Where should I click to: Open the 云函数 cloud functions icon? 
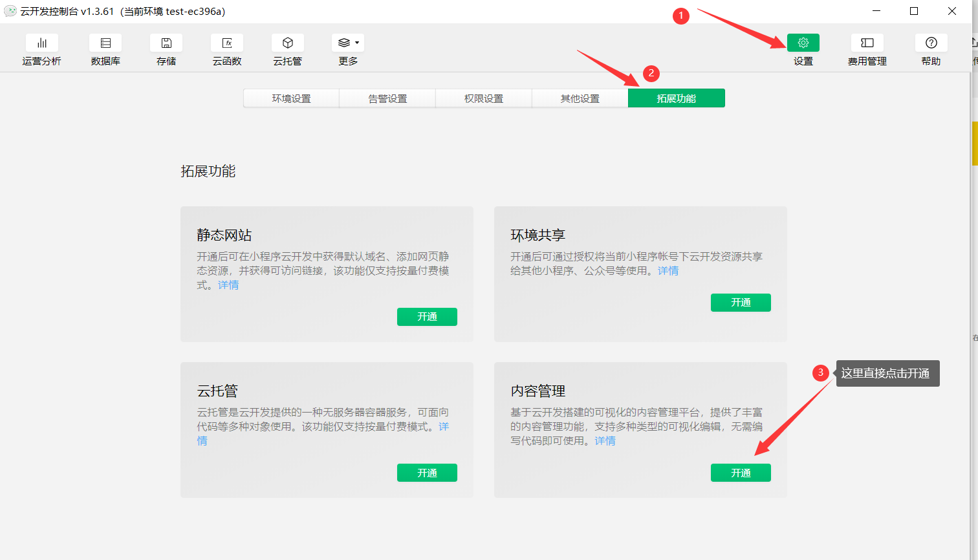tap(227, 43)
